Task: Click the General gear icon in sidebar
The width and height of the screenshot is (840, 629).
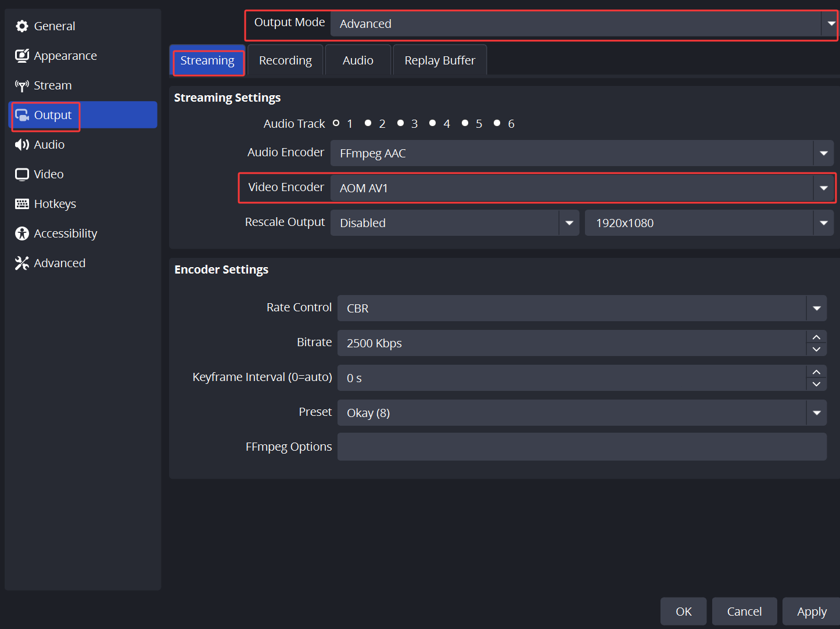Action: pyautogui.click(x=22, y=26)
